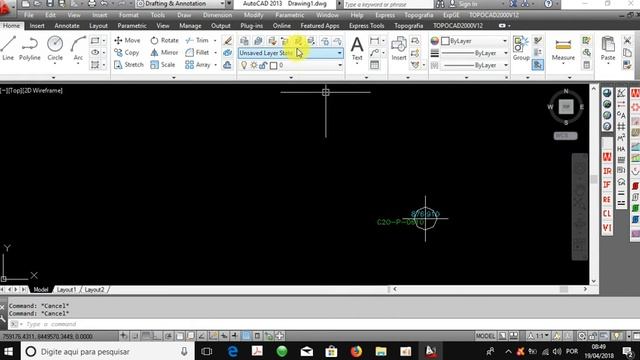
Task: Click the red VI toolbar button
Action: tap(607, 228)
